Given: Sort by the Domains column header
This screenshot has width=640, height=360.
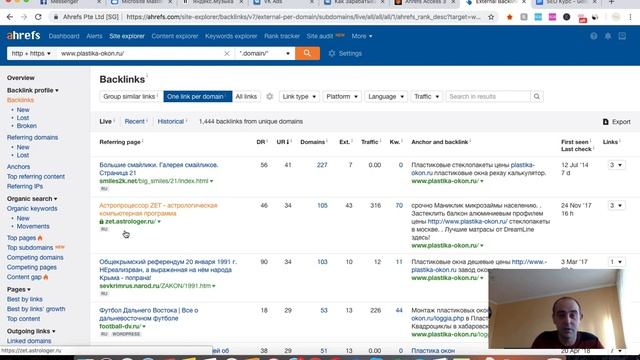Looking at the screenshot, I should click(x=312, y=142).
